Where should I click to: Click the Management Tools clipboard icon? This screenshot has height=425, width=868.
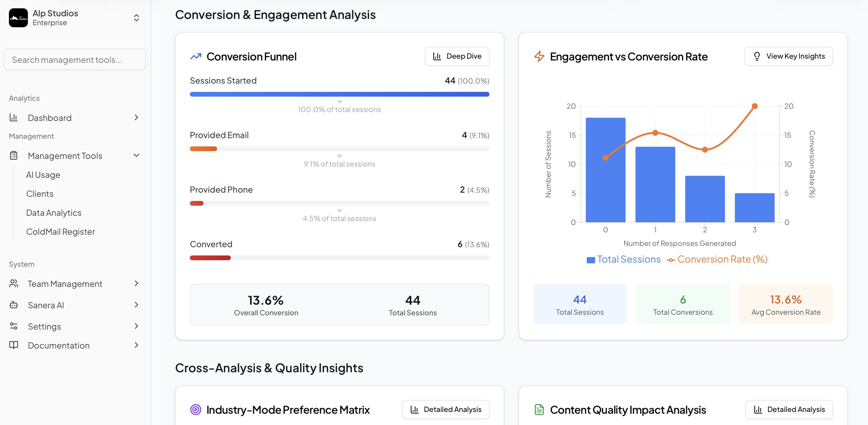(x=13, y=155)
